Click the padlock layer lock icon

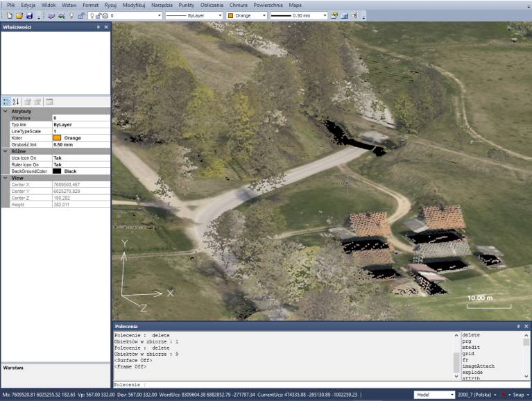(81, 15)
